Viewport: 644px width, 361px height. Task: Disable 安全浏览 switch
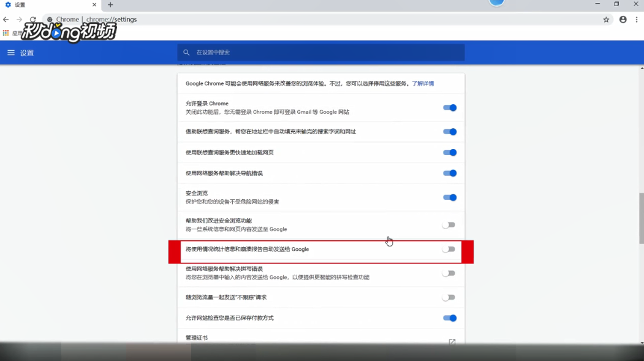tap(449, 197)
